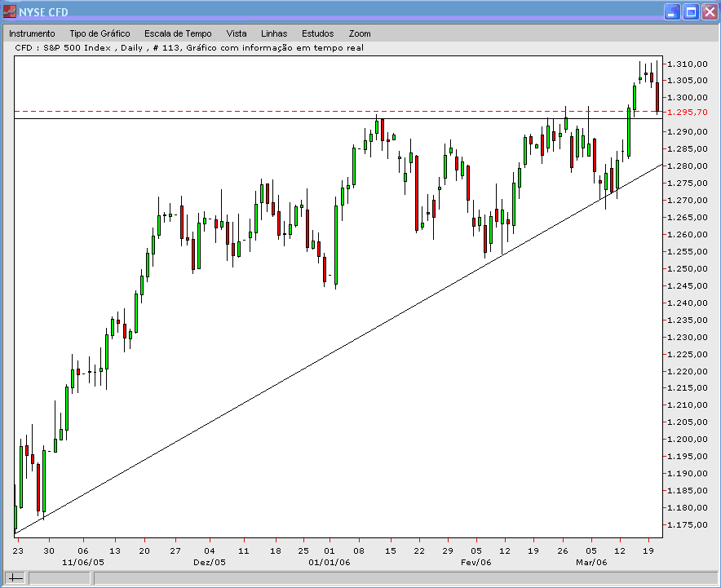Open the Estudos menu
Screen dimensions: 721x588
(317, 33)
